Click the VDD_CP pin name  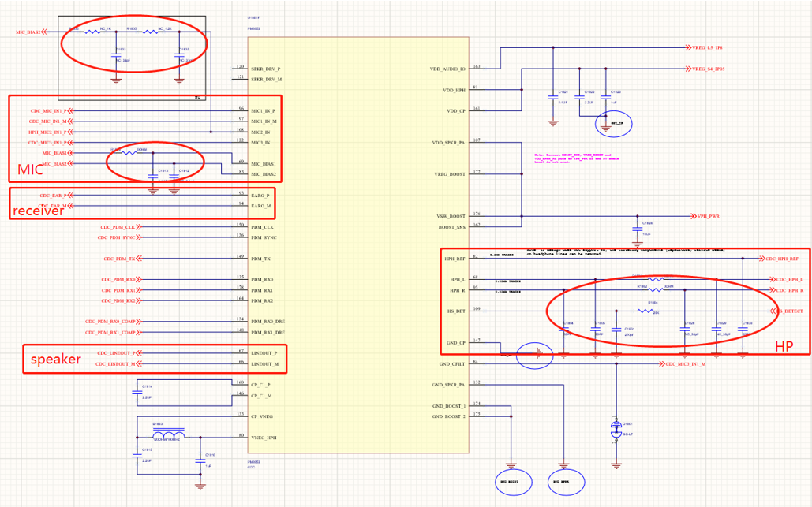pyautogui.click(x=456, y=110)
